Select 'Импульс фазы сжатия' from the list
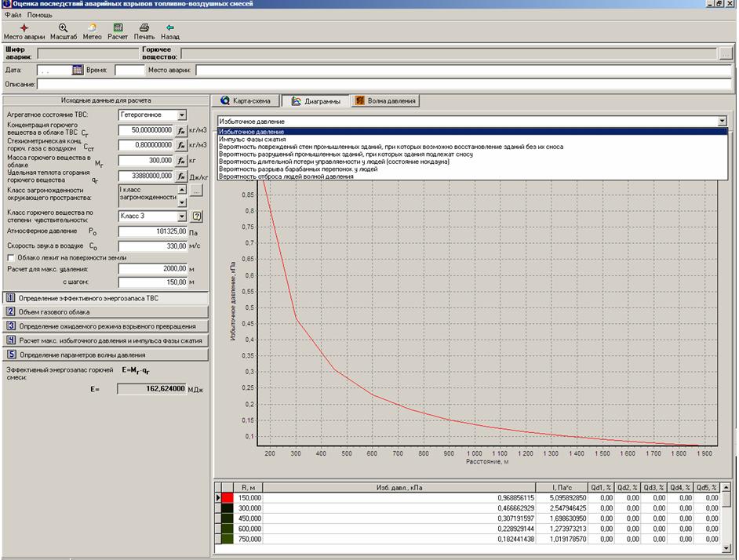 tap(252, 140)
